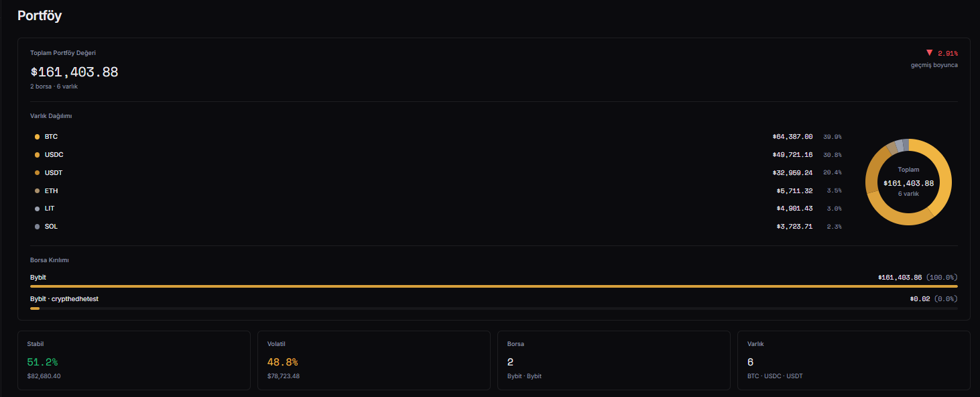Click the $82,680.40 stable amount
Viewport: 980px width, 397px height.
tap(44, 376)
